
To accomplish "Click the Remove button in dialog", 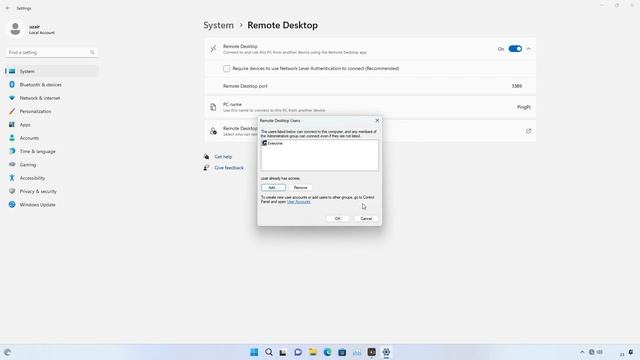I will point(300,187).
